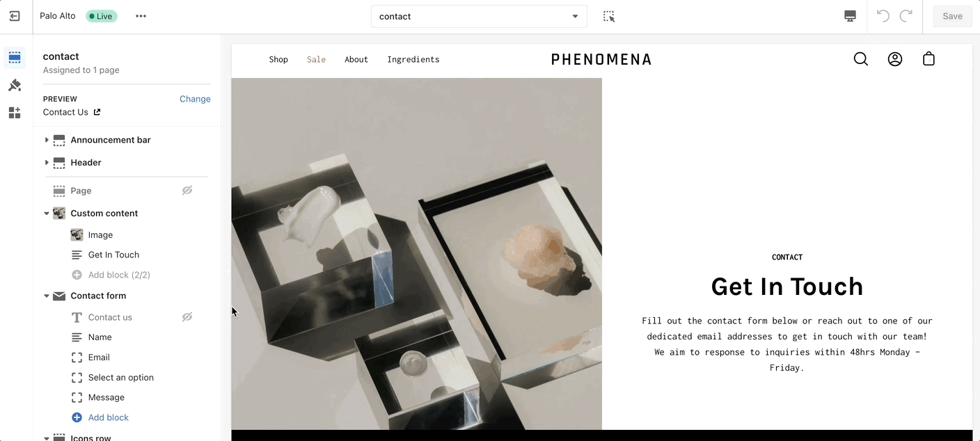Image resolution: width=980 pixels, height=441 pixels.
Task: Add block under Contact form
Action: [x=109, y=417]
